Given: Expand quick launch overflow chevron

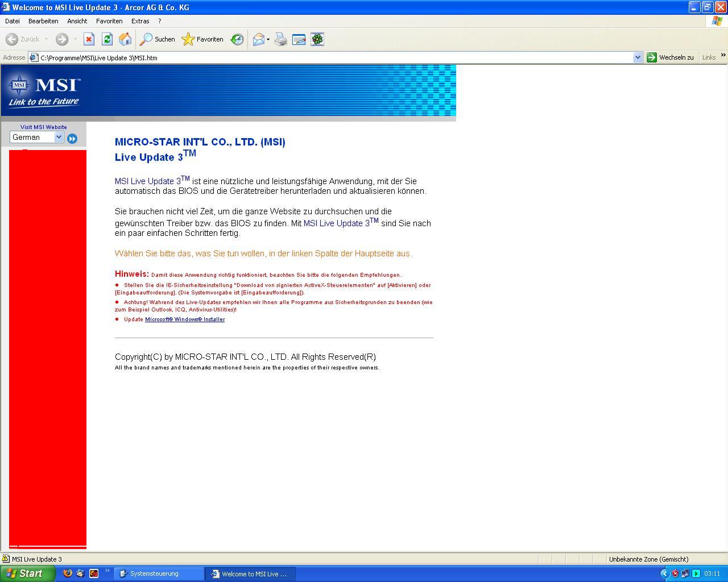Looking at the screenshot, I should (107, 571).
